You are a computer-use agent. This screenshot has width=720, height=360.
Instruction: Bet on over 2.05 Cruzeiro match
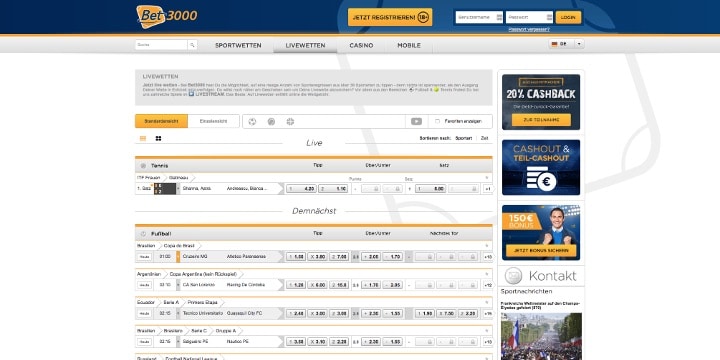(x=371, y=257)
